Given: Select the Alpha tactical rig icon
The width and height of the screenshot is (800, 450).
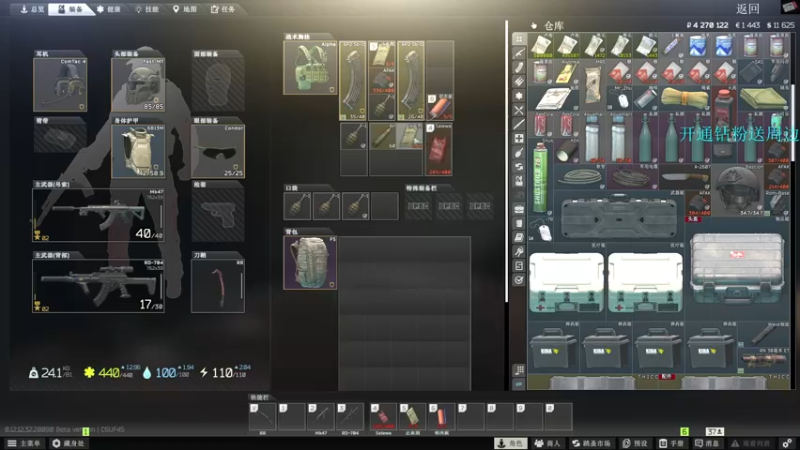Looking at the screenshot, I should [310, 67].
